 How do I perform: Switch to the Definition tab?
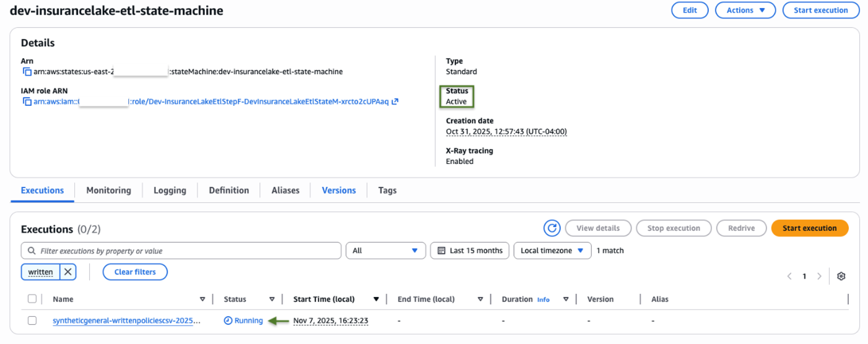228,191
